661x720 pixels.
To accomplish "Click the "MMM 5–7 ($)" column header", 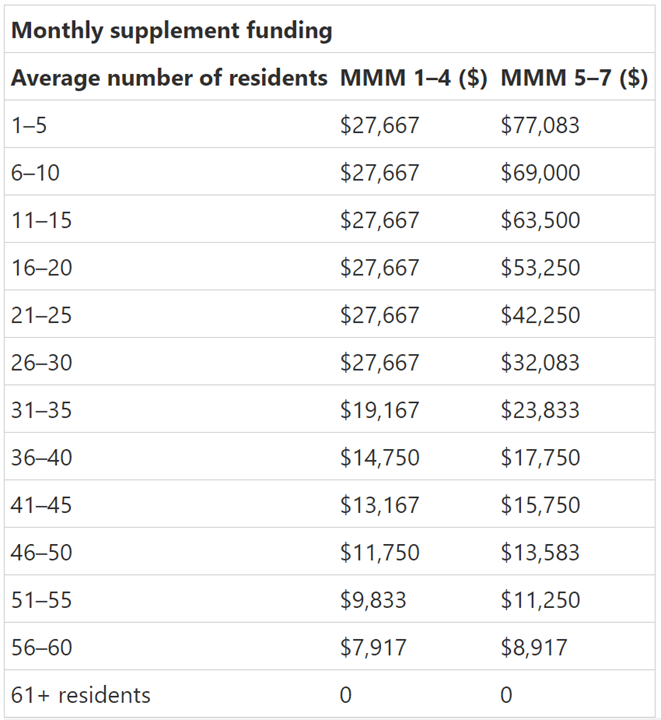I will (574, 79).
